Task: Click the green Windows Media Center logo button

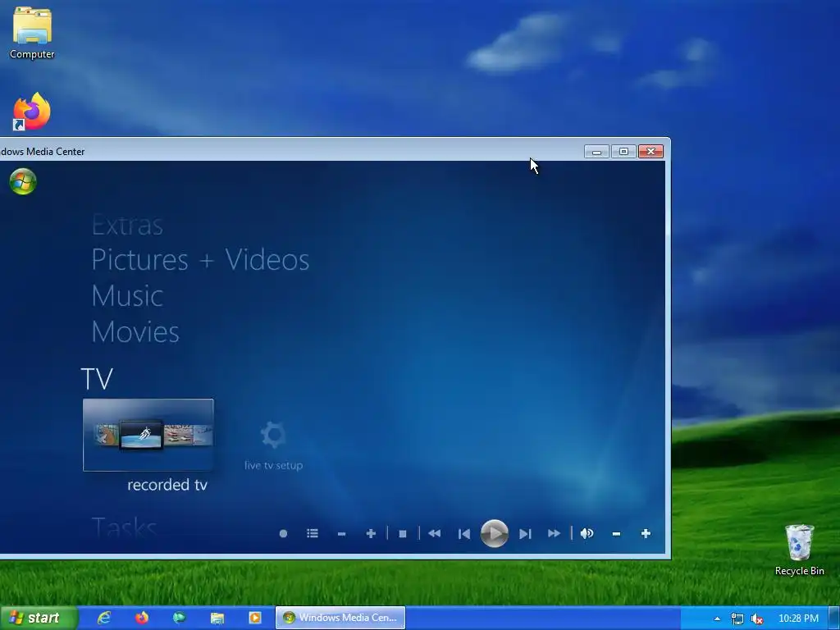Action: tap(23, 181)
